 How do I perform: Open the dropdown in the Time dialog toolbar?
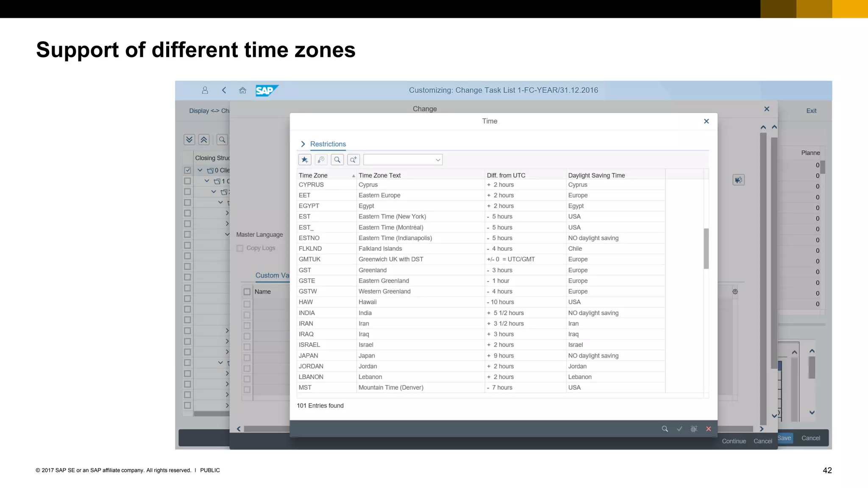438,160
